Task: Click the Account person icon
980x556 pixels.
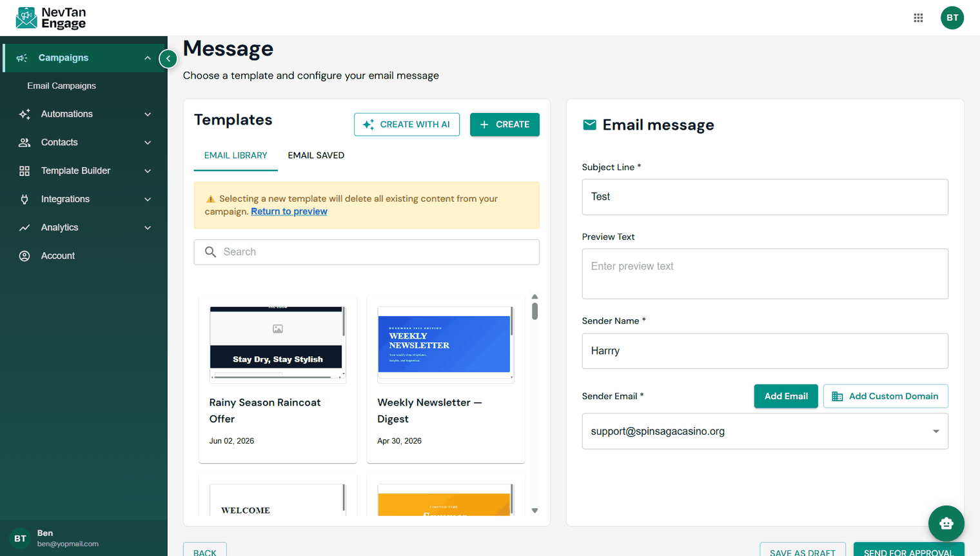Action: (x=24, y=256)
